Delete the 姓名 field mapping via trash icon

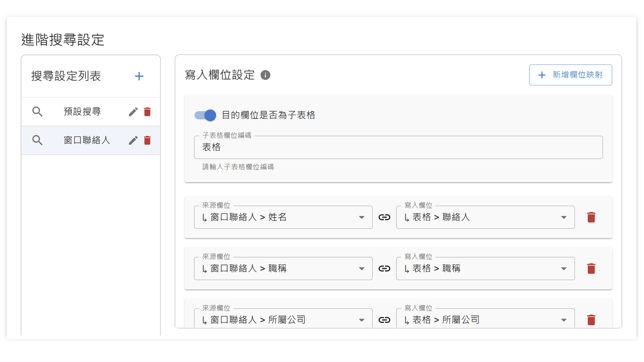click(591, 217)
